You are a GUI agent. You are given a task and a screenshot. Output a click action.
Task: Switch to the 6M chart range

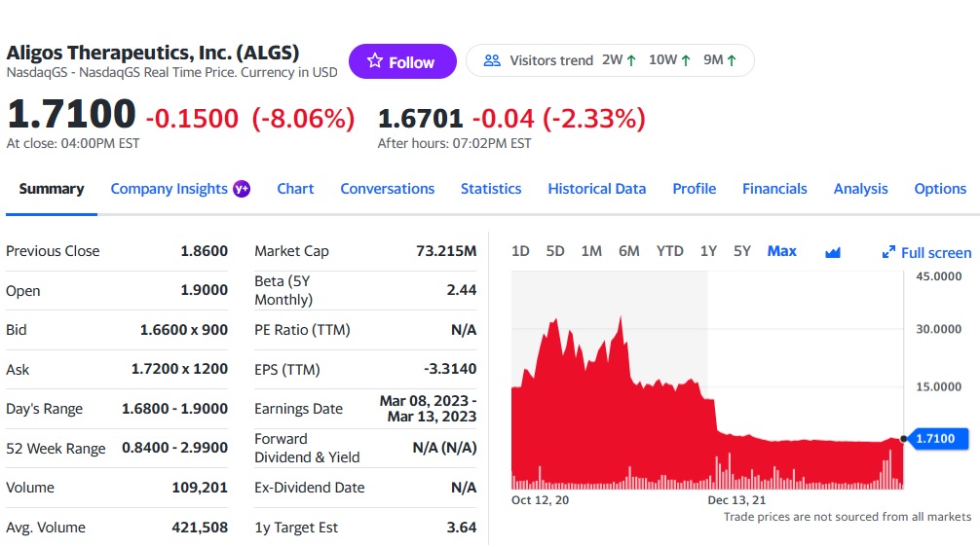coord(629,251)
